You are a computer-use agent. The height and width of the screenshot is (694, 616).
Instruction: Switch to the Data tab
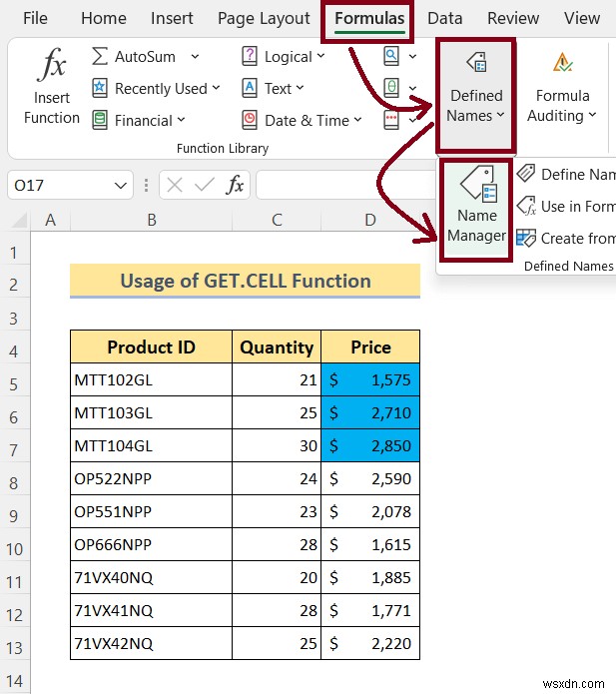[444, 18]
